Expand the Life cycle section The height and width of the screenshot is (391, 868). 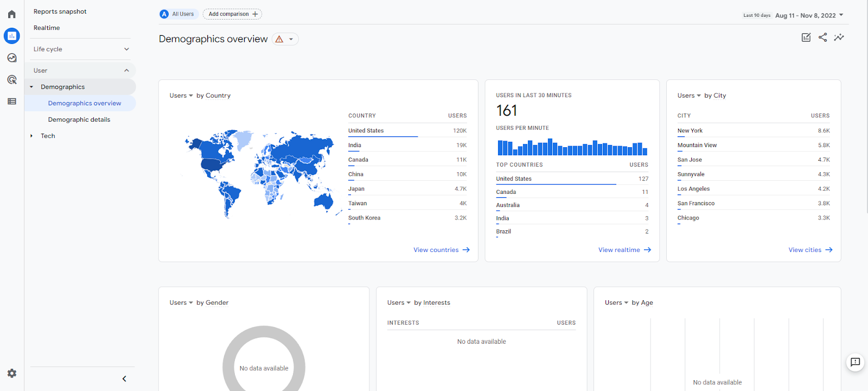(81, 49)
